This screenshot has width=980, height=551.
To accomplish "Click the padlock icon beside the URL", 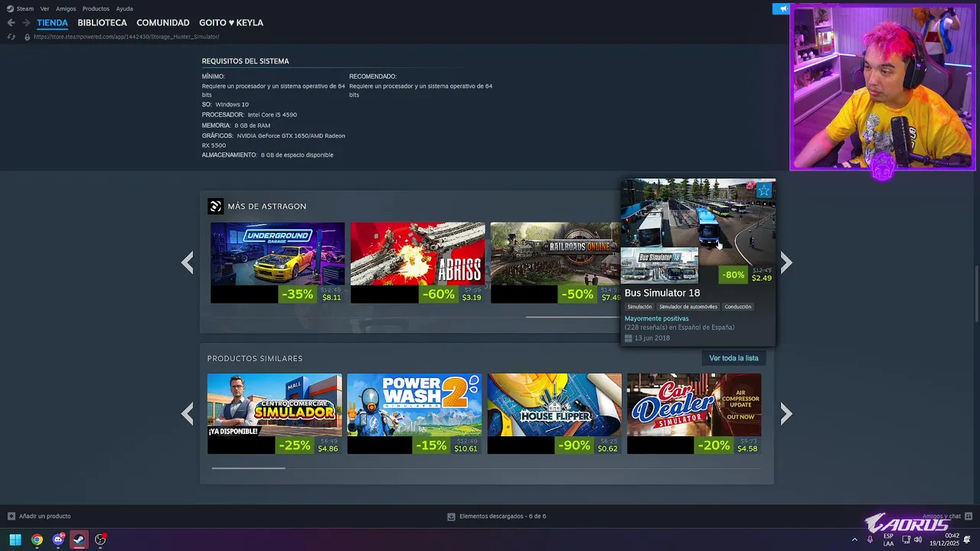I will (28, 37).
